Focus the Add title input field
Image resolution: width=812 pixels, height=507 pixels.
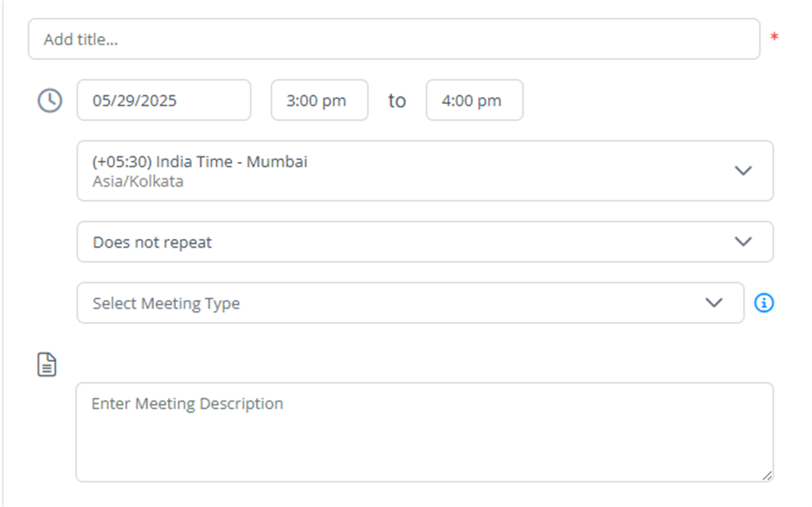394,39
